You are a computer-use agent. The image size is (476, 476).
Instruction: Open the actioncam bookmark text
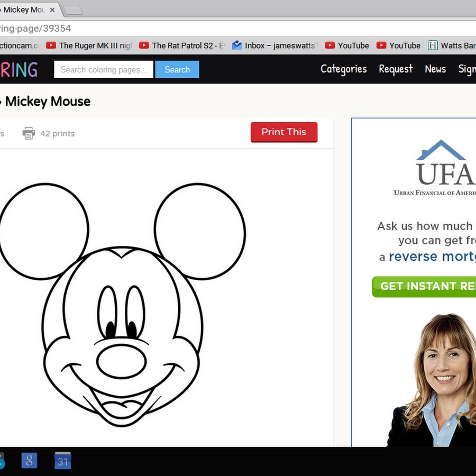pyautogui.click(x=19, y=45)
